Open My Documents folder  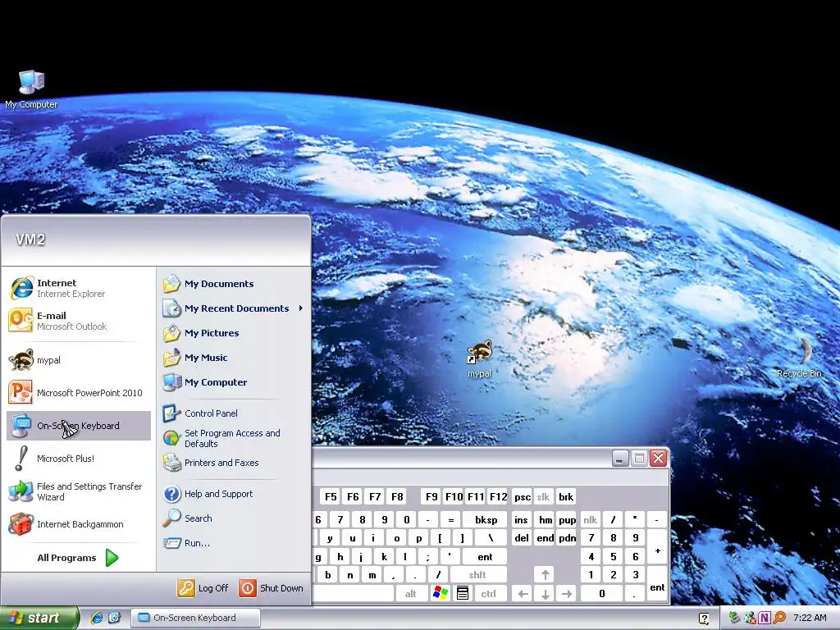pyautogui.click(x=233, y=284)
